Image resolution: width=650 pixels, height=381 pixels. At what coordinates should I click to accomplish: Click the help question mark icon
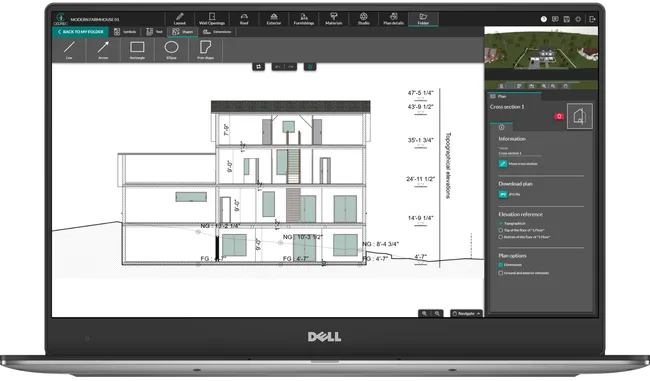pos(544,19)
